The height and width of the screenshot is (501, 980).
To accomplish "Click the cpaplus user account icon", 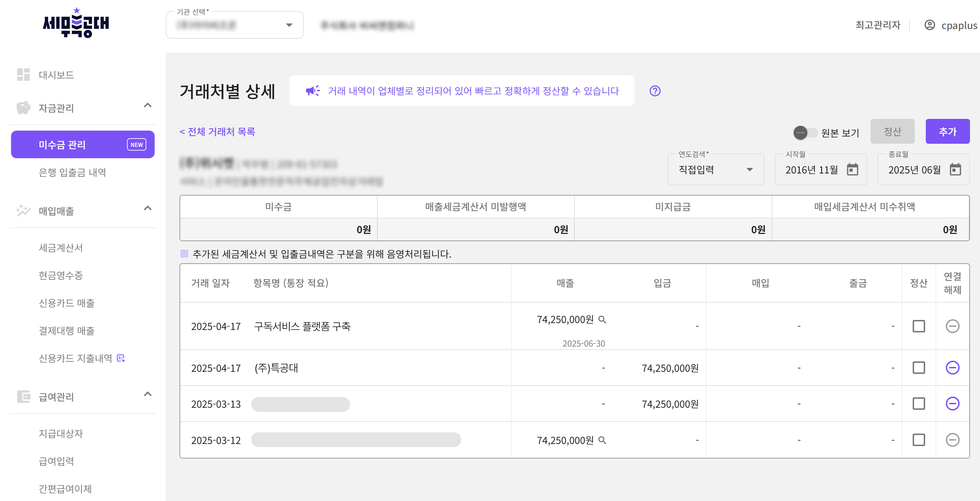I will [929, 25].
